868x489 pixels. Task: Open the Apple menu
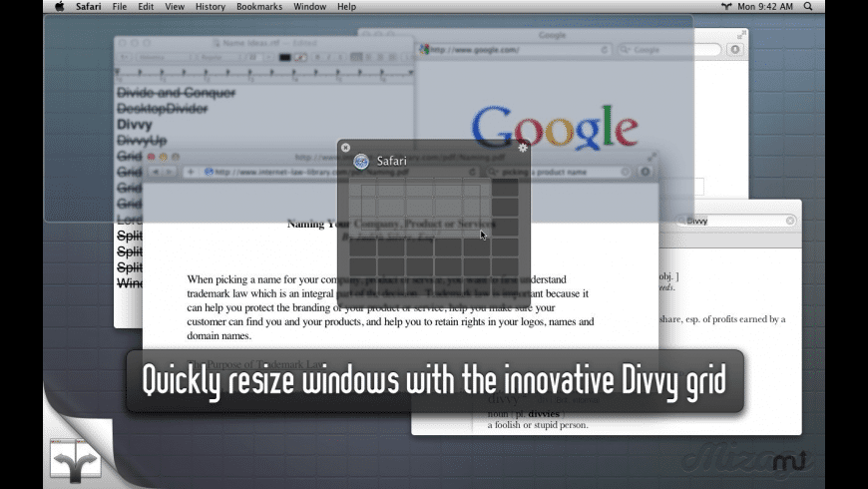pyautogui.click(x=59, y=7)
